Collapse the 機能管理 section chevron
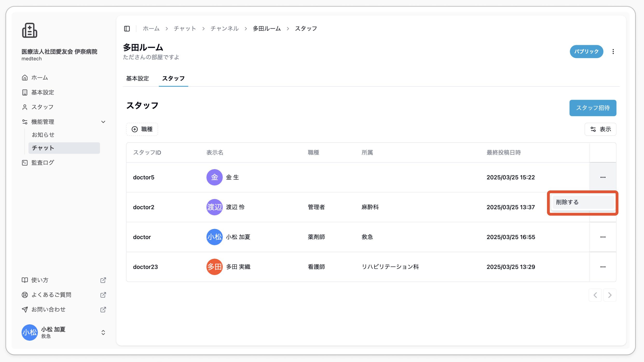This screenshot has width=644, height=362. [x=103, y=122]
